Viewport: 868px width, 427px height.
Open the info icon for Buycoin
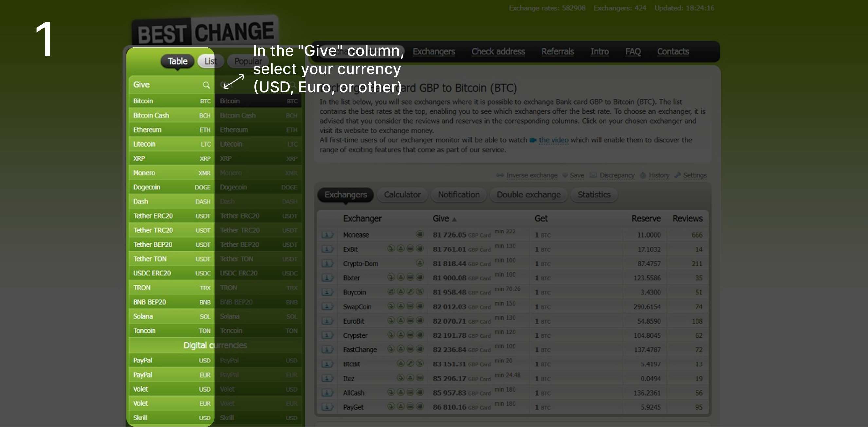(327, 292)
